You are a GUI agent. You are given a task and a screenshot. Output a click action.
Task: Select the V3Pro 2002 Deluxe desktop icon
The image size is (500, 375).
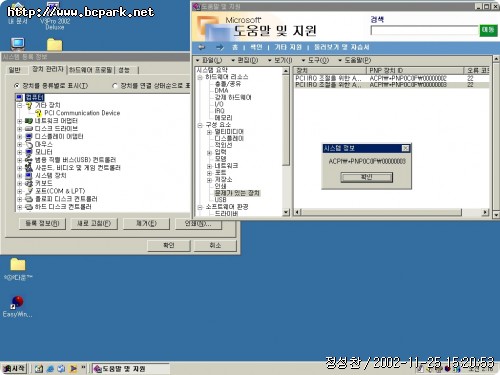pyautogui.click(x=53, y=15)
